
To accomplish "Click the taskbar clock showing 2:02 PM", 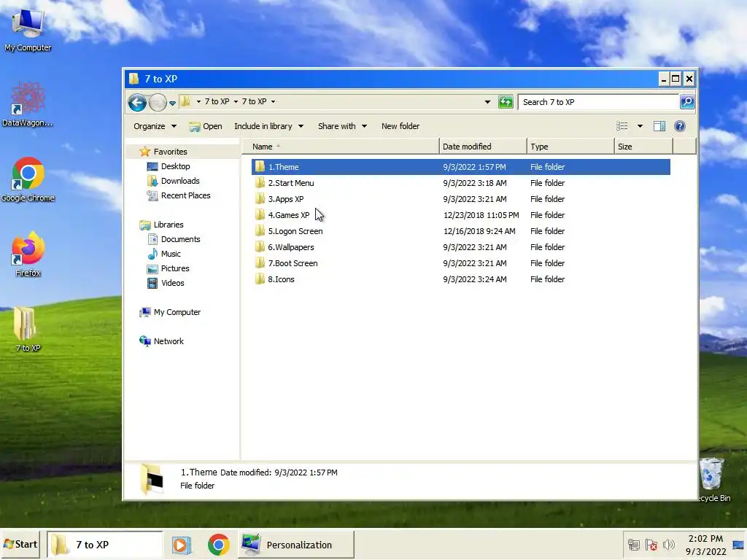I will (705, 545).
